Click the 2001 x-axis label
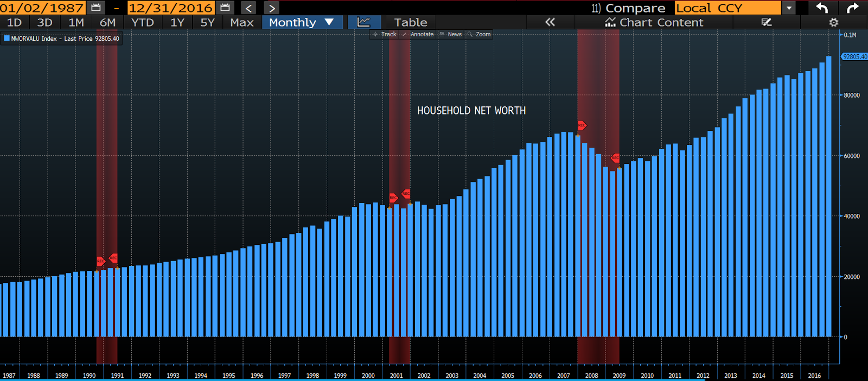Viewport: 868px width, 381px height. click(x=397, y=376)
